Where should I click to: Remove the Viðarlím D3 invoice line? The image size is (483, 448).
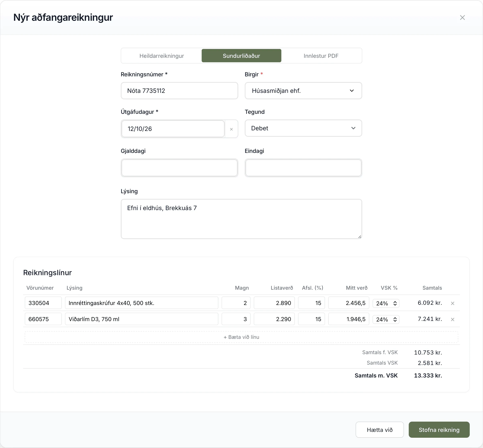[x=452, y=319]
